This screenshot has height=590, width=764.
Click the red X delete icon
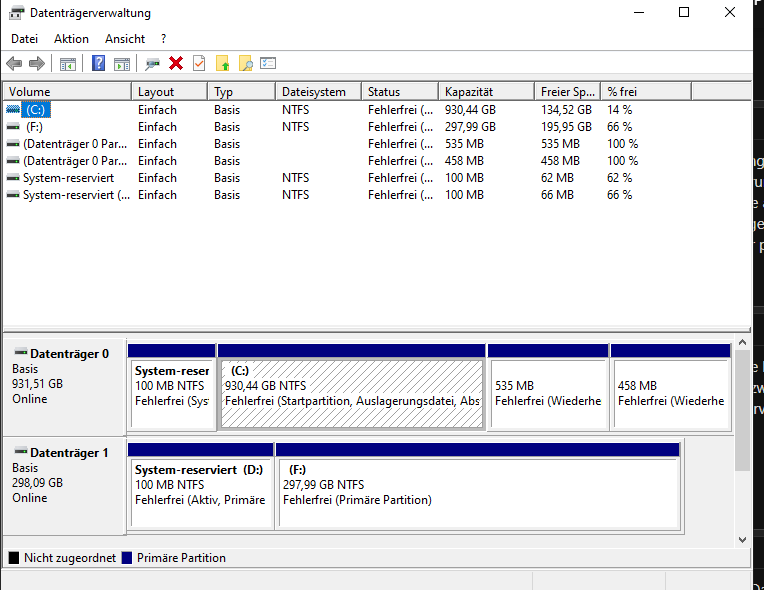tap(176, 63)
